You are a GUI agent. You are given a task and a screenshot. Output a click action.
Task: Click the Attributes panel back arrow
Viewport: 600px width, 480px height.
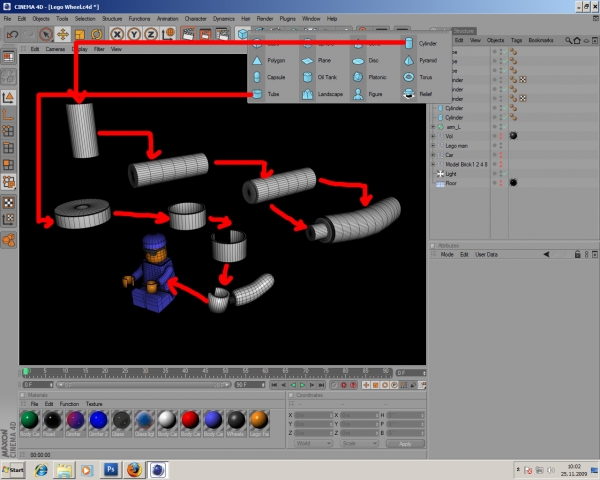pos(546,255)
